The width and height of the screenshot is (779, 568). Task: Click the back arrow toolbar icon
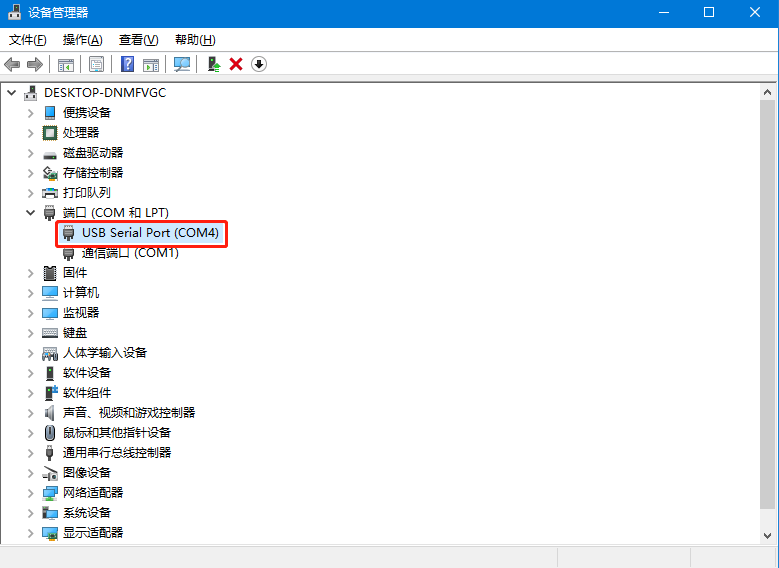(x=12, y=64)
